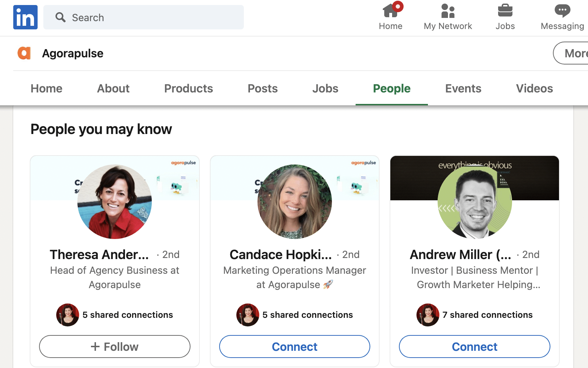The width and height of the screenshot is (588, 368).
Task: Select the Posts tab
Action: (262, 89)
